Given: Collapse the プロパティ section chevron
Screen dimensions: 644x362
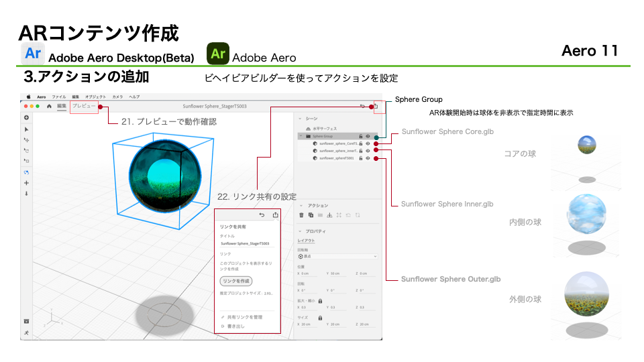Looking at the screenshot, I should pos(301,231).
